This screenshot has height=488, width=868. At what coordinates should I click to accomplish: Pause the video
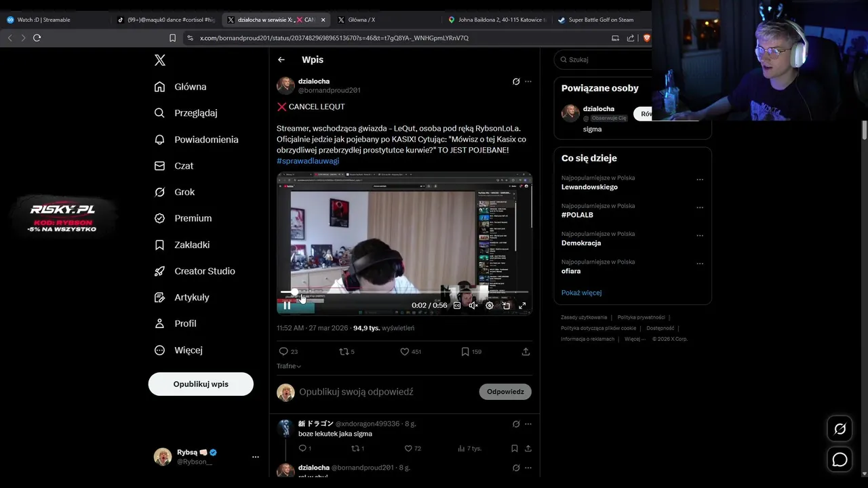coord(287,306)
